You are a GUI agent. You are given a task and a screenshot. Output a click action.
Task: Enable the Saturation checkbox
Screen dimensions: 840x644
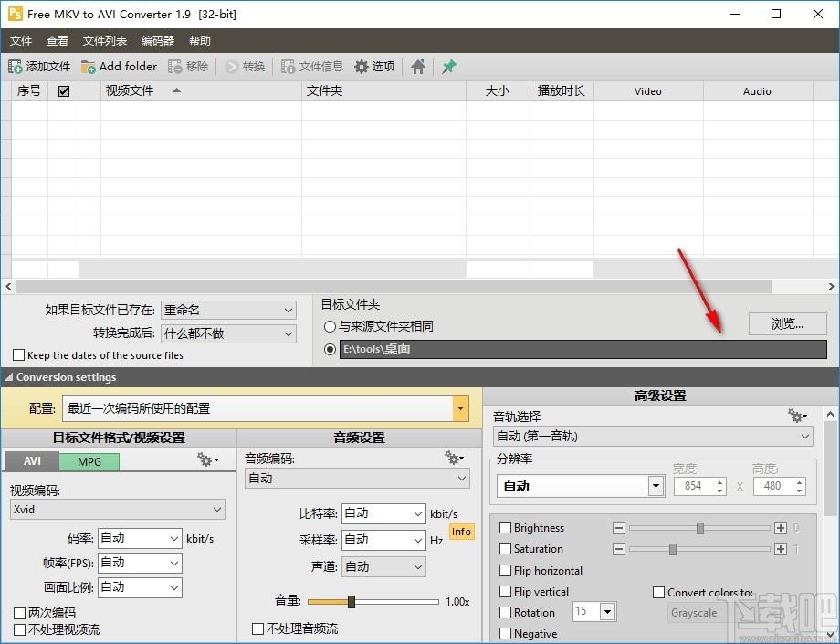[505, 549]
